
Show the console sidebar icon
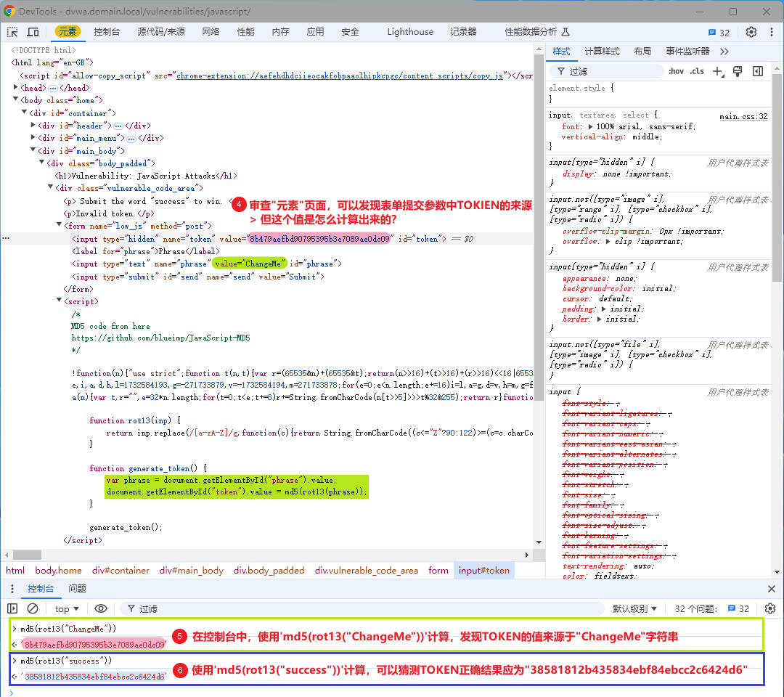click(12, 608)
